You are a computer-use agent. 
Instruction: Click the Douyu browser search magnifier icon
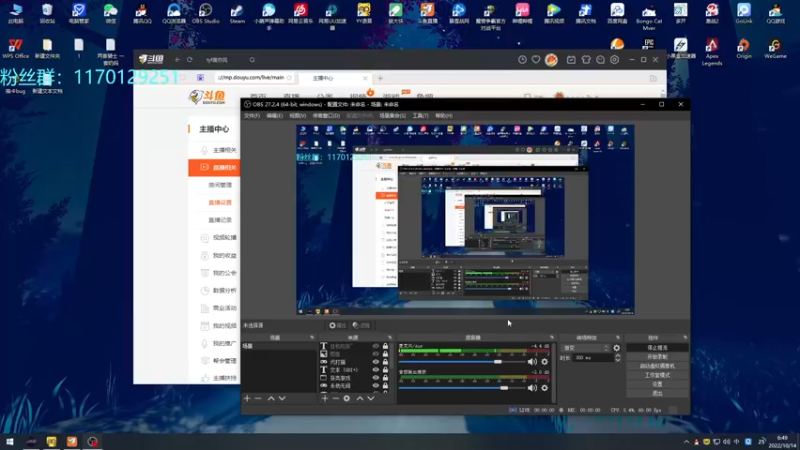click(252, 60)
